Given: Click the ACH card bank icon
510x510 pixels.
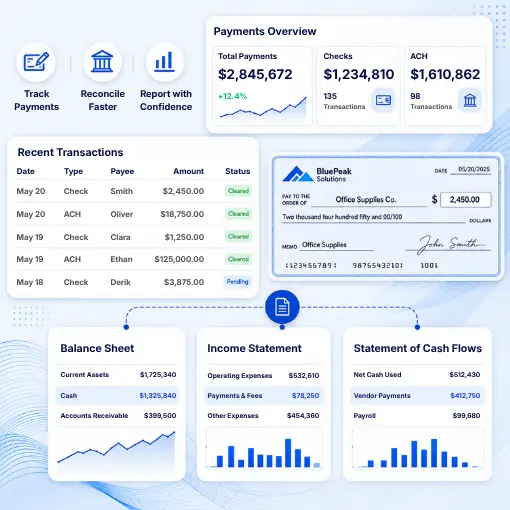Looking at the screenshot, I should 470,100.
